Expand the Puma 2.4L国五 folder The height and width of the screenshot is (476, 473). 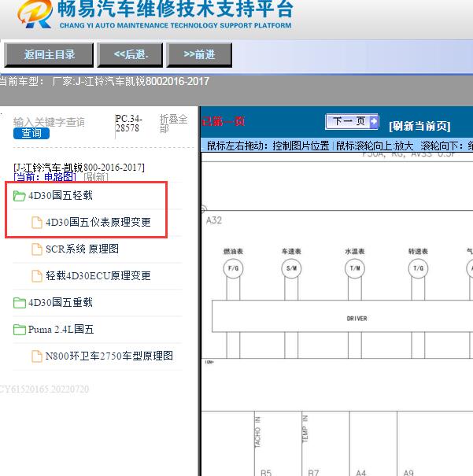[61, 329]
